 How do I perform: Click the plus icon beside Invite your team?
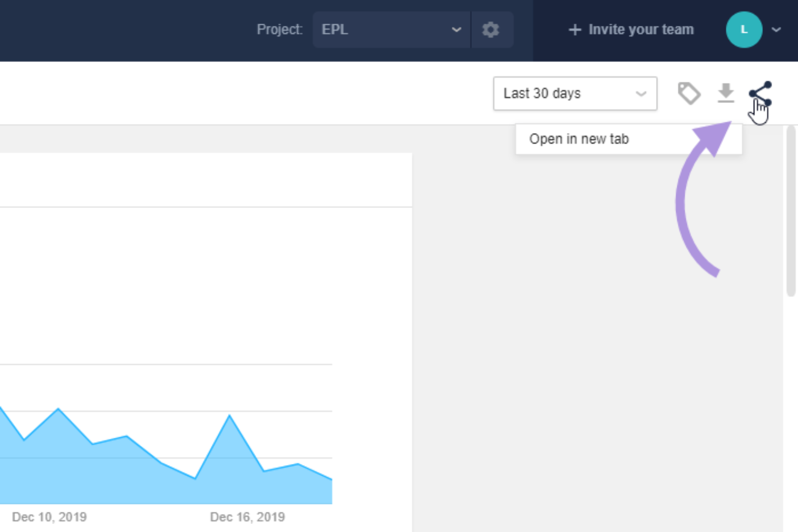(x=575, y=30)
